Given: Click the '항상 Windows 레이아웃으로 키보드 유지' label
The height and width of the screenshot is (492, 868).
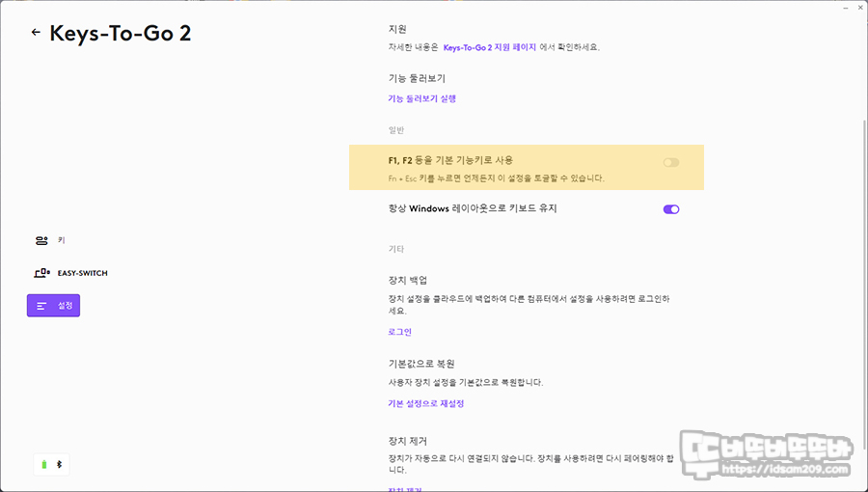Looking at the screenshot, I should coord(473,208).
